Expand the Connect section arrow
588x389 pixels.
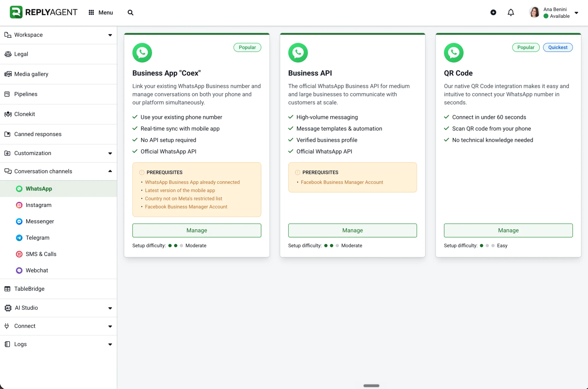(110, 326)
